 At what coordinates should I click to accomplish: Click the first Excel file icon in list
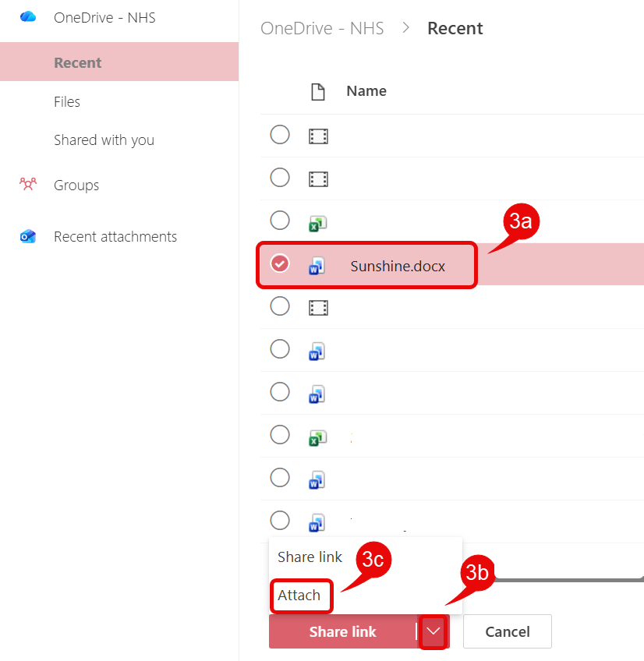(x=317, y=224)
